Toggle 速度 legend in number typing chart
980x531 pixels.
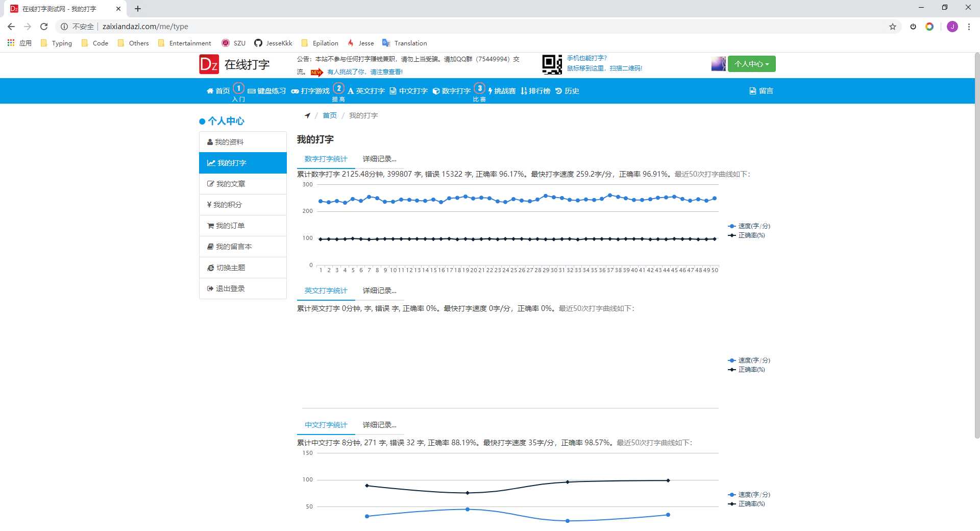pyautogui.click(x=749, y=226)
